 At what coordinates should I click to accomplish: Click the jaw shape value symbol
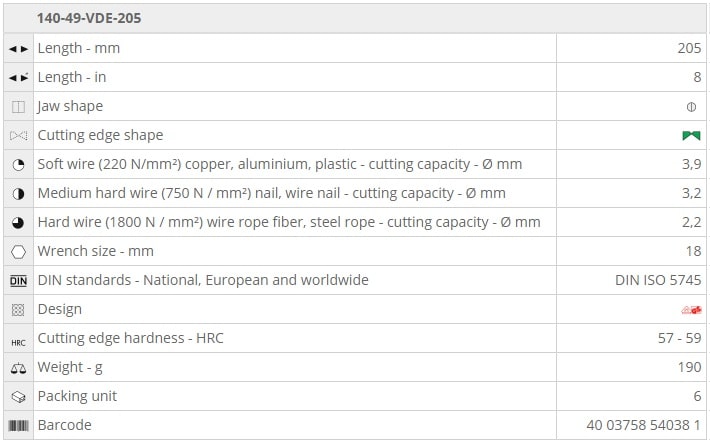point(691,106)
